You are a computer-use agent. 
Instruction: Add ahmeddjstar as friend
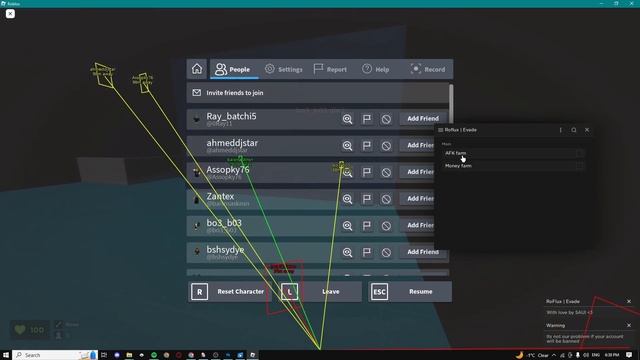coord(417,145)
